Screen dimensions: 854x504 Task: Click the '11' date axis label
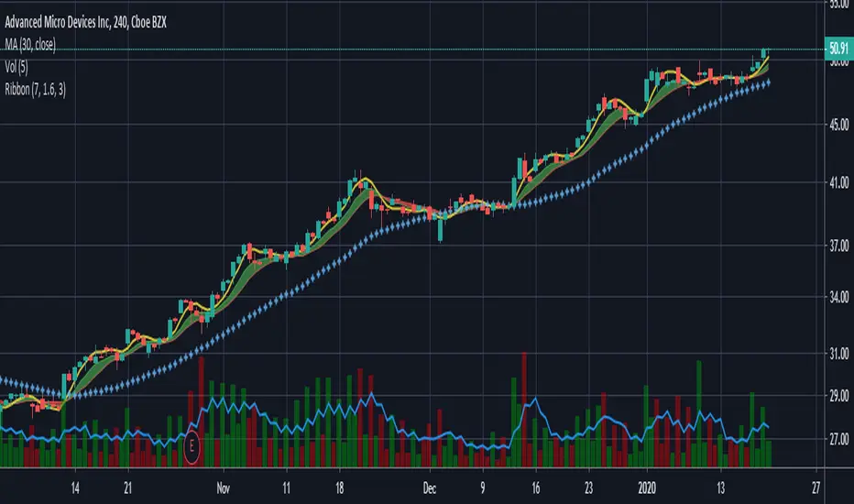(287, 488)
